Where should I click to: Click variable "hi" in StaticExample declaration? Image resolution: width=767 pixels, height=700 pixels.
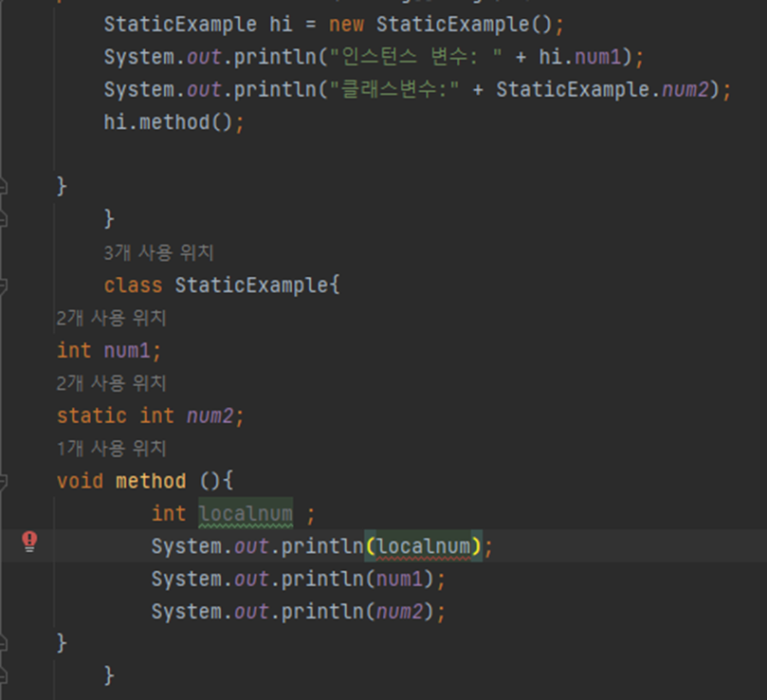click(281, 24)
